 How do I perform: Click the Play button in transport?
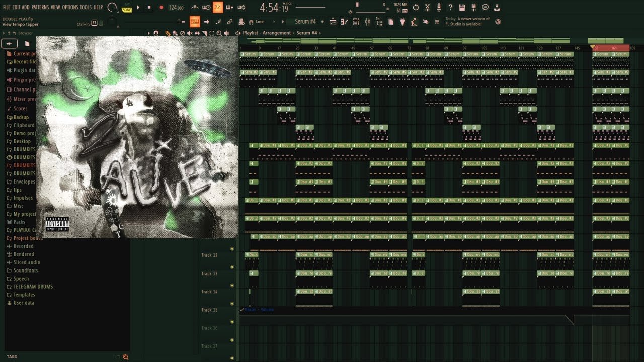pyautogui.click(x=138, y=7)
